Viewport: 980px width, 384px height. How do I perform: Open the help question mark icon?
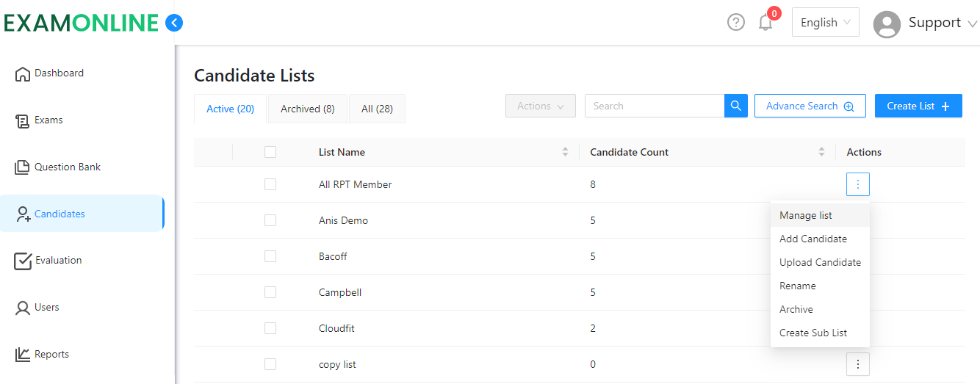[x=735, y=23]
